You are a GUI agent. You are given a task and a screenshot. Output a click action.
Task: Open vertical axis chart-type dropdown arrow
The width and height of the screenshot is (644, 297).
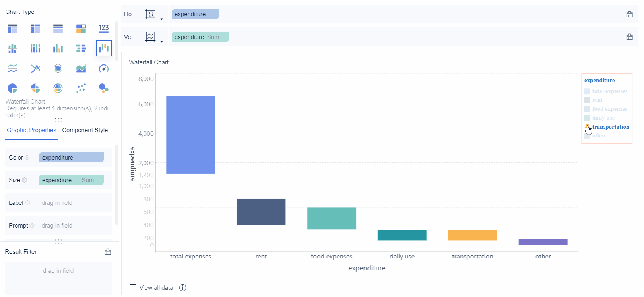[x=161, y=42]
